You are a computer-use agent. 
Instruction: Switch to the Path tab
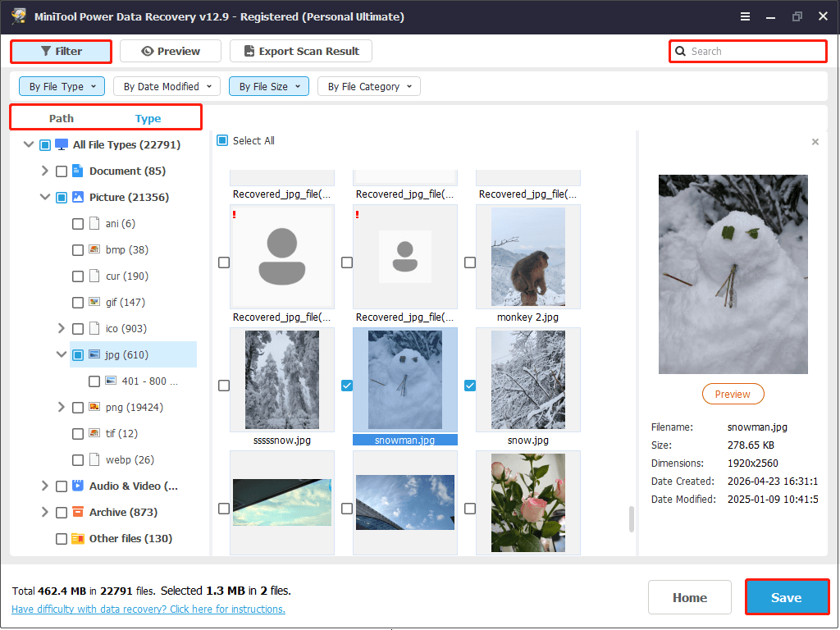click(x=62, y=118)
